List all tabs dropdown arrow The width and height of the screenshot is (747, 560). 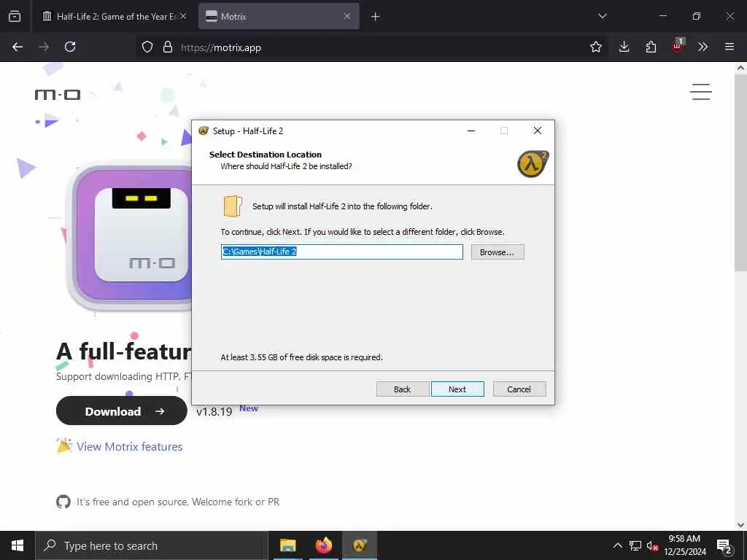(x=602, y=16)
